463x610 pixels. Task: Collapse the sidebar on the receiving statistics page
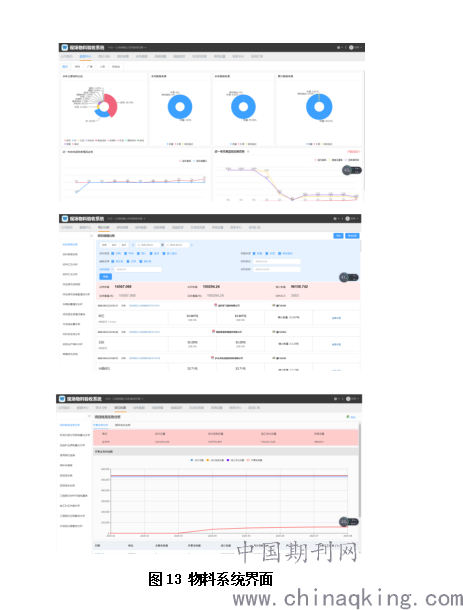91,235
